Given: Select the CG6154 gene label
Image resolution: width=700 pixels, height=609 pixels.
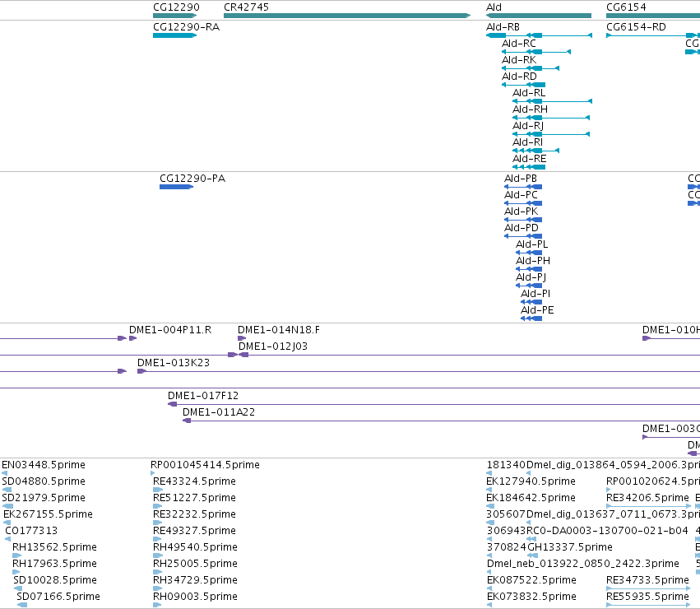Looking at the screenshot, I should coord(626,7).
